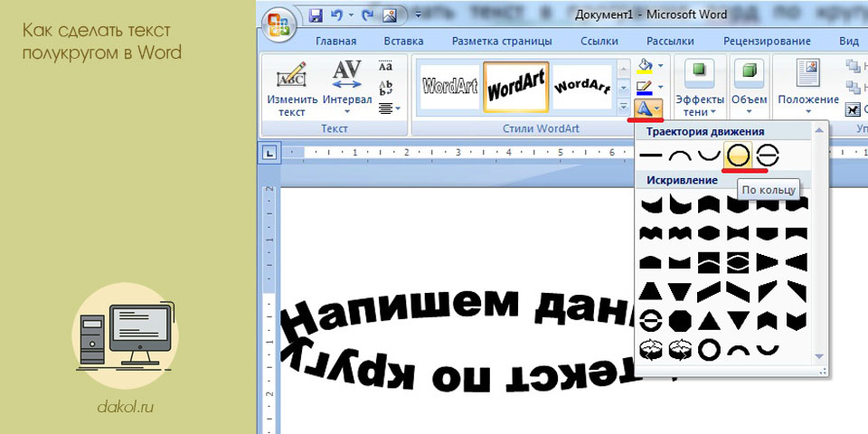Open Эффекты тени shadow effects menu

click(x=700, y=89)
